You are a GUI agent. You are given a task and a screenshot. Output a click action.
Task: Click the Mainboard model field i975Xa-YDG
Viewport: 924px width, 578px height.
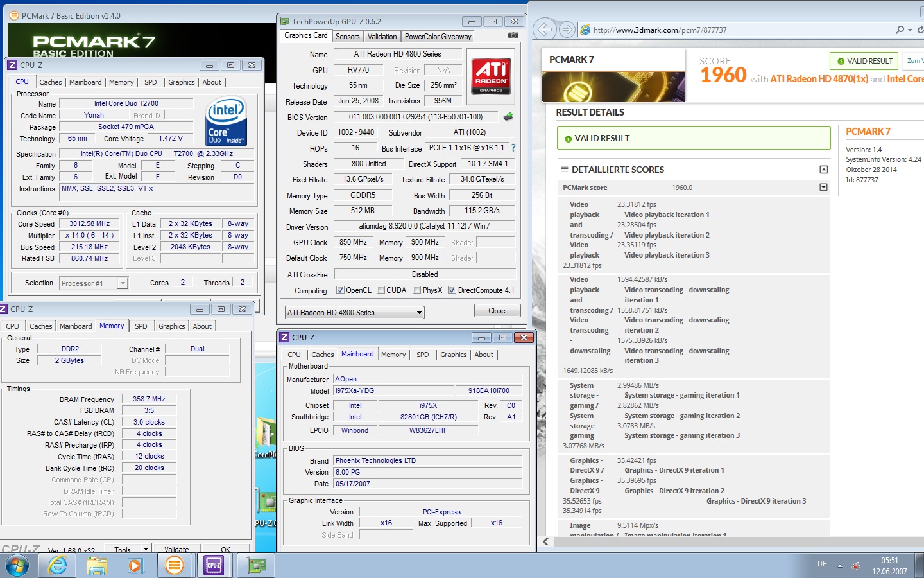393,390
